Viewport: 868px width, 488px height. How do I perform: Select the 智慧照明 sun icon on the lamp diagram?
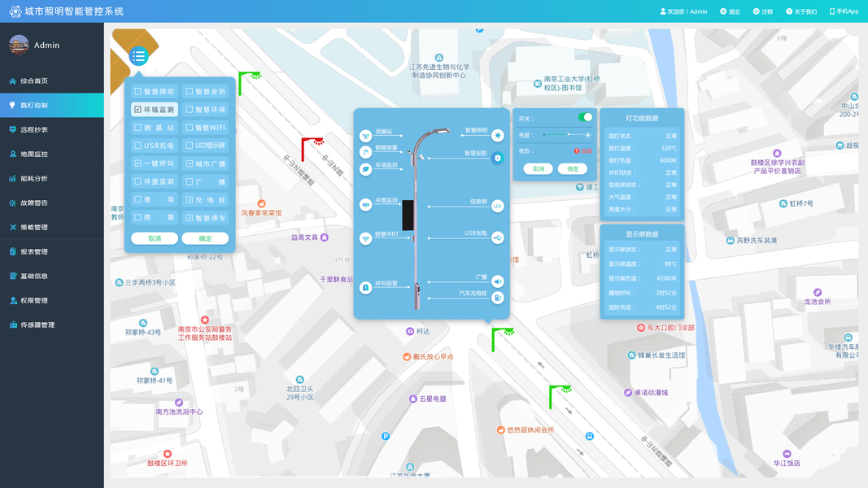click(x=498, y=135)
